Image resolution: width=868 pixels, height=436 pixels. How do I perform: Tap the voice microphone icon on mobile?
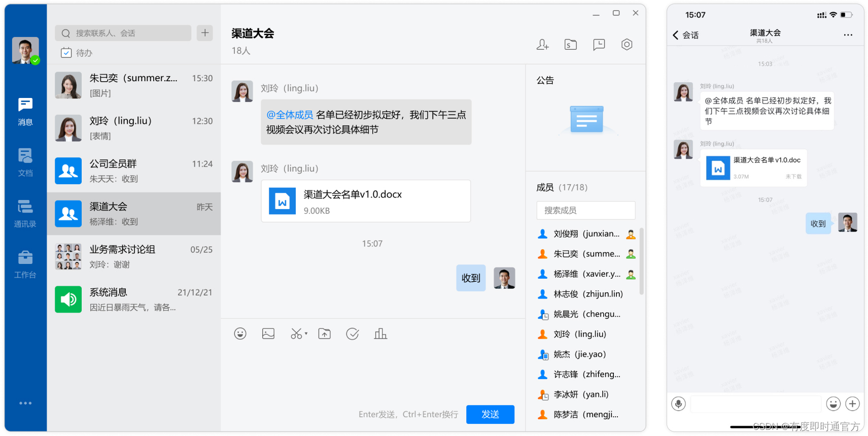678,404
